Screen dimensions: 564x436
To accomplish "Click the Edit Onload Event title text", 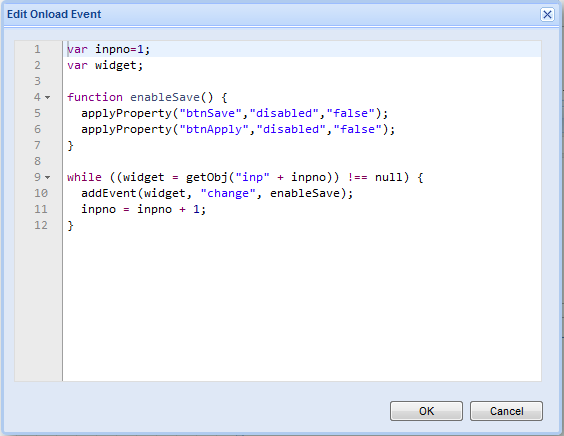I will tap(54, 14).
